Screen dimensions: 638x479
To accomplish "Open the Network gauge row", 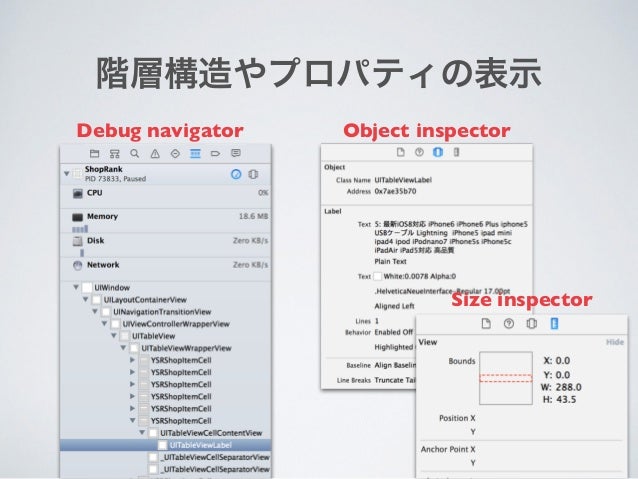I will (x=166, y=269).
